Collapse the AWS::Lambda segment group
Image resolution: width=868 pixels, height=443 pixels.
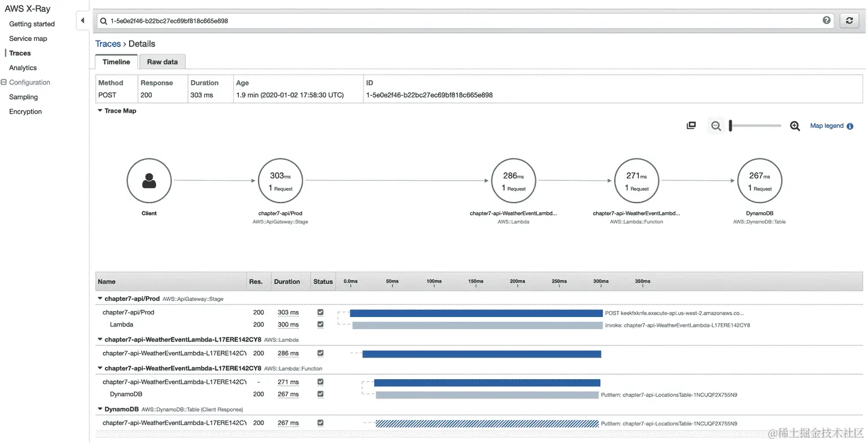(100, 339)
